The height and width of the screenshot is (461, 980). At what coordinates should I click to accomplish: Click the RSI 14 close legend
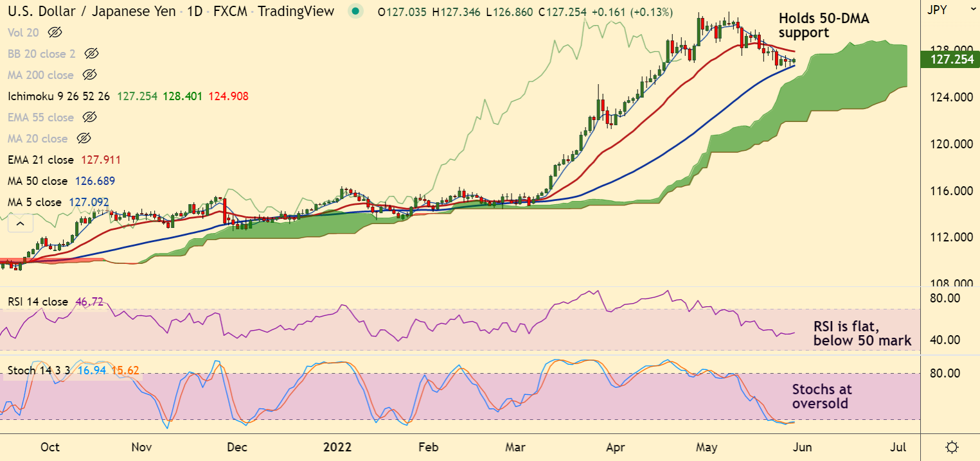[38, 301]
